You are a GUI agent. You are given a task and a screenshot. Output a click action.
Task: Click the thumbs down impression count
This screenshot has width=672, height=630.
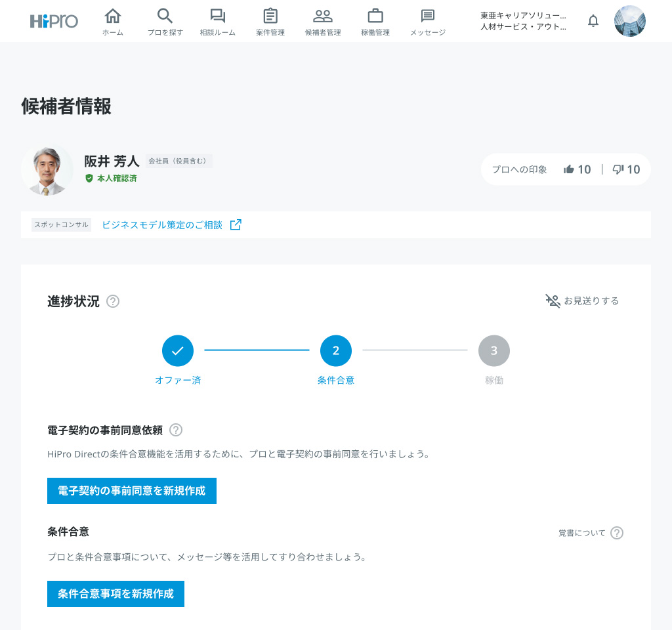click(x=626, y=169)
